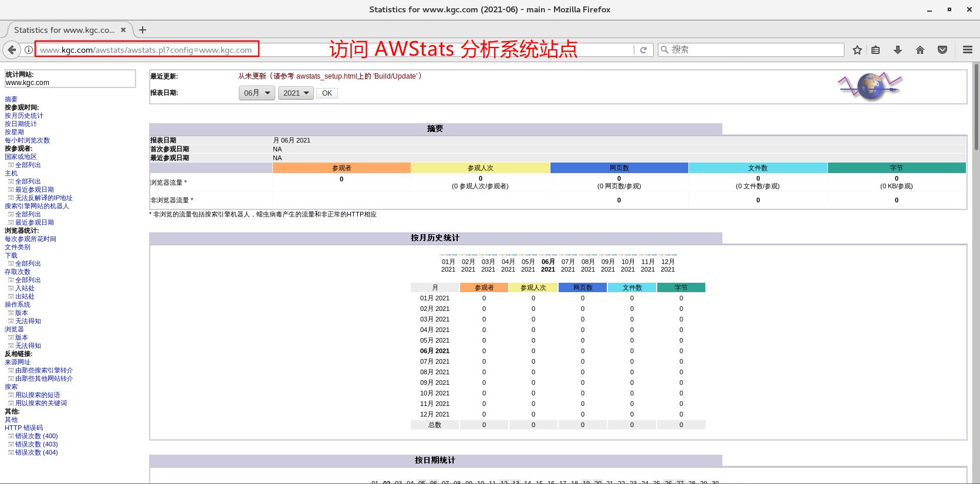Open the 摘要 sidebar link
980x484 pixels.
[11, 99]
